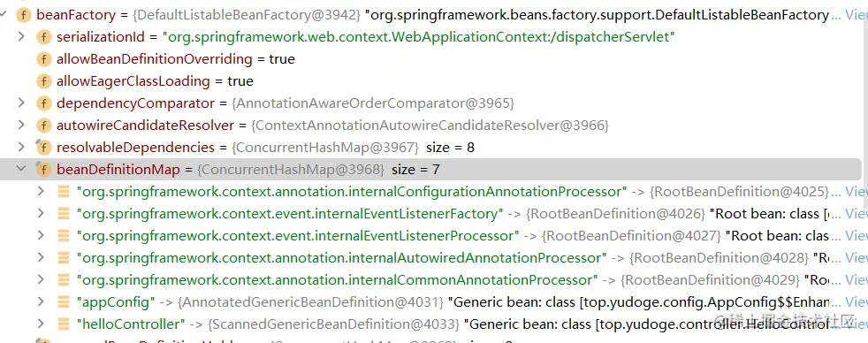Click the beanDefinitionMap field icon
The height and width of the screenshot is (343, 868).
(x=43, y=169)
